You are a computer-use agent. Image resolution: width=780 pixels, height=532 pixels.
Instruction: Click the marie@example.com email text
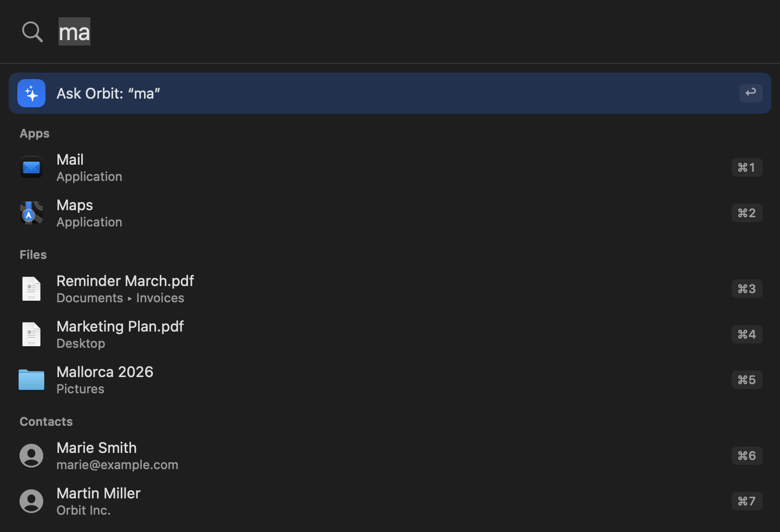pyautogui.click(x=117, y=465)
